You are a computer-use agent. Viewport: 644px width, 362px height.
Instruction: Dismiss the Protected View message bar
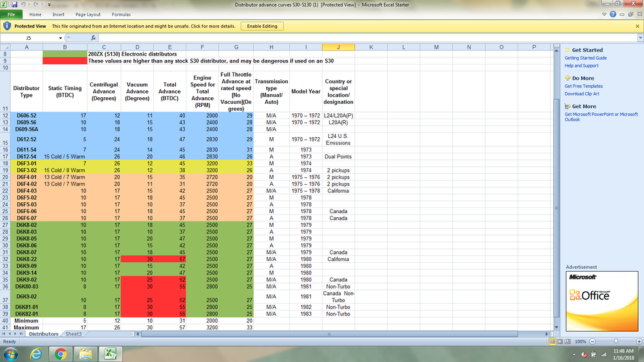(638, 26)
